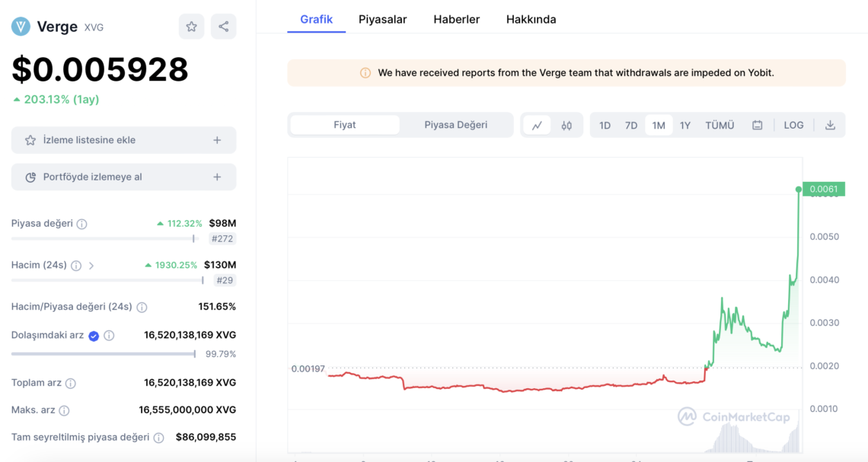Click the volume rank #29 badge
Viewport: 868px width, 462px height.
click(225, 281)
